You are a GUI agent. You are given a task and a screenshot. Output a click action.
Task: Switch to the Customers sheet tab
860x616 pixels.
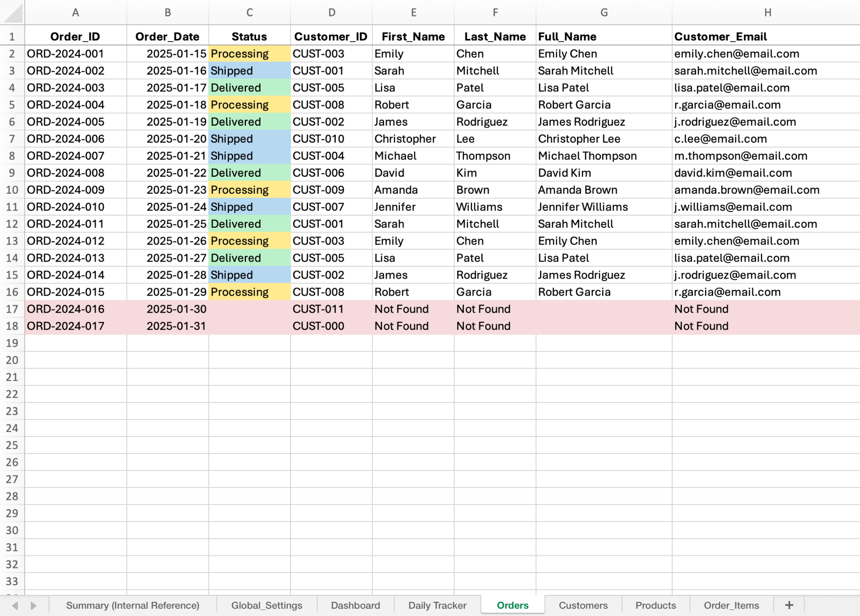click(583, 605)
